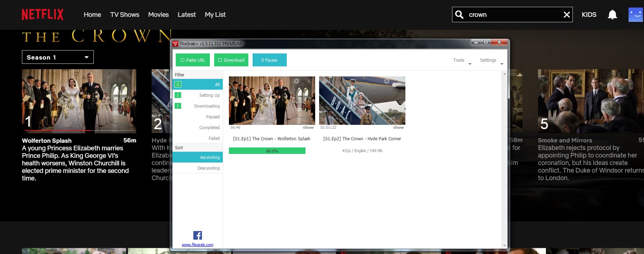The height and width of the screenshot is (254, 644).
Task: Click the Wolferton Splash episode title on Netflix
Action: [x=47, y=141]
